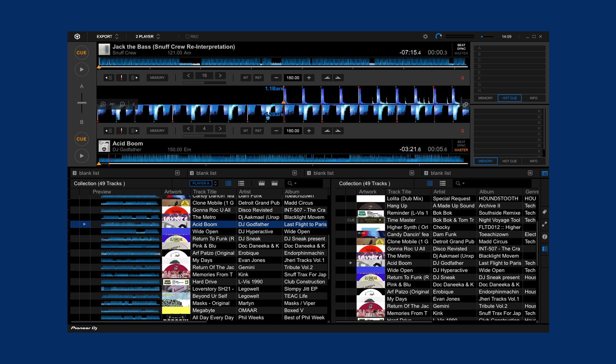Switch to the INFO tab below hot cues
This screenshot has height=364, width=616.
coord(533,161)
